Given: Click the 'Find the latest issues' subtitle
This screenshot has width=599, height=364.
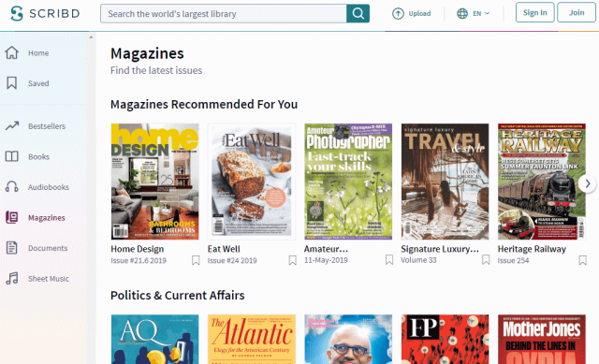Looking at the screenshot, I should pos(156,70).
